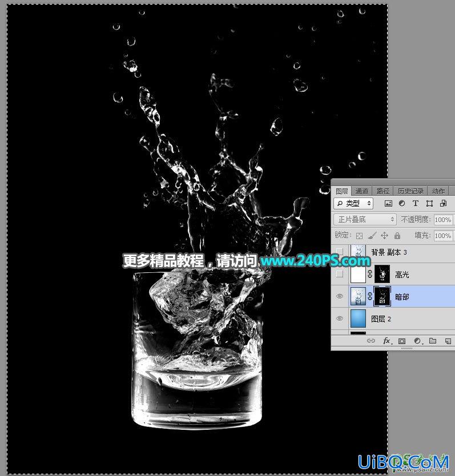This screenshot has height=476, width=455.
Task: Open the 正片叠底 blend mode dropdown
Action: click(365, 220)
